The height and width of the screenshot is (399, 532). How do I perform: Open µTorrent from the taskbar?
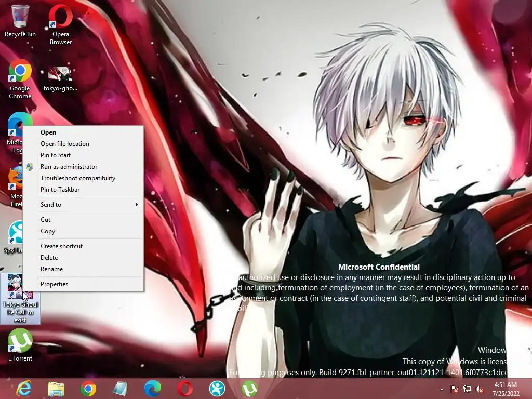pos(249,389)
